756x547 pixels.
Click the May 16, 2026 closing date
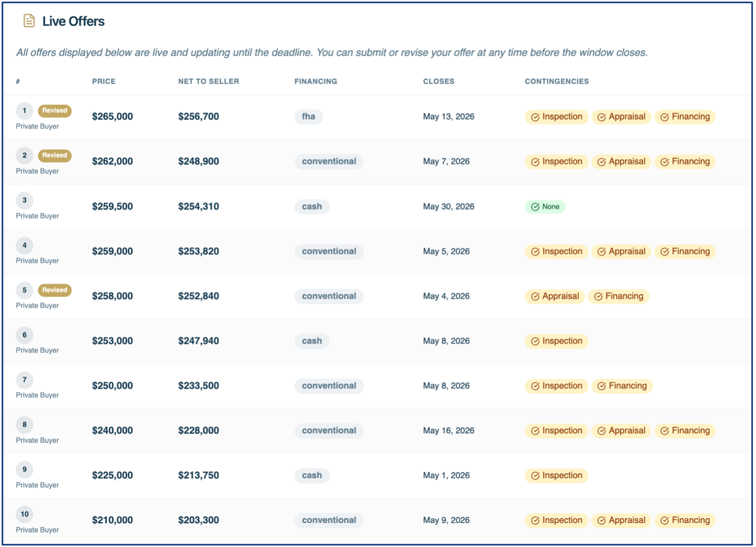click(x=448, y=431)
